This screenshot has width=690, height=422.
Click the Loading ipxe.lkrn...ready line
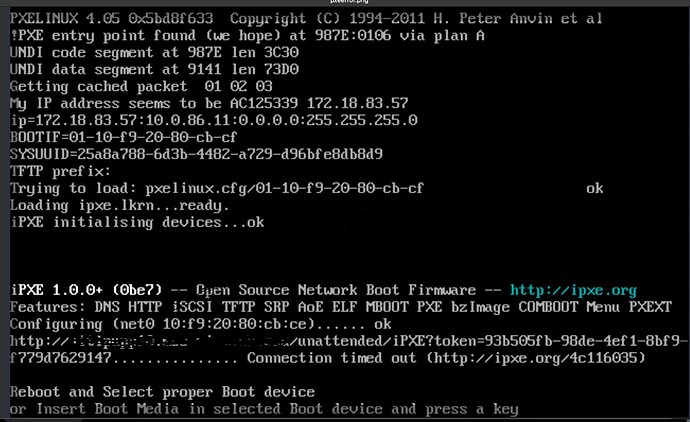click(x=120, y=205)
